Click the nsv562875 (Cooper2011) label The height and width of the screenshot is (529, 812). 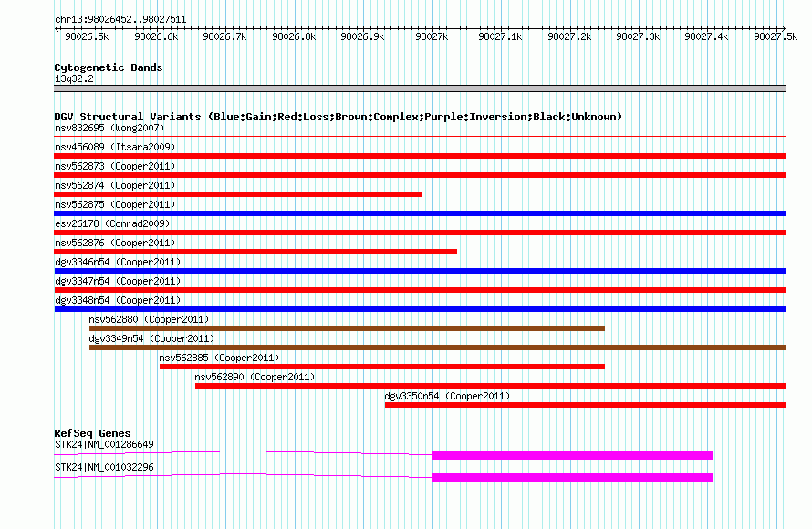pyautogui.click(x=115, y=204)
